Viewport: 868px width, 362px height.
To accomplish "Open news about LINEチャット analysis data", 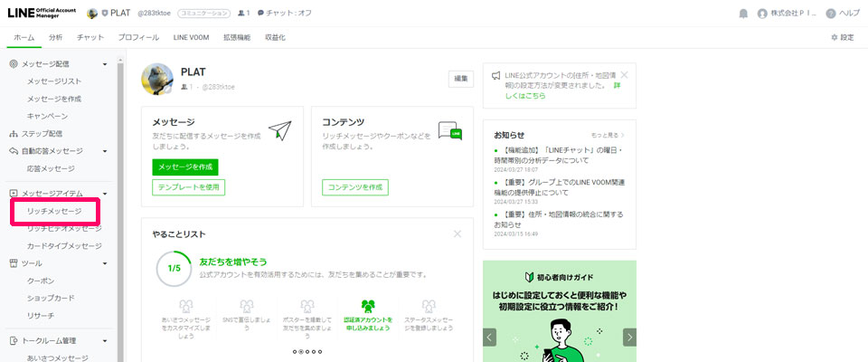I will click(558, 156).
